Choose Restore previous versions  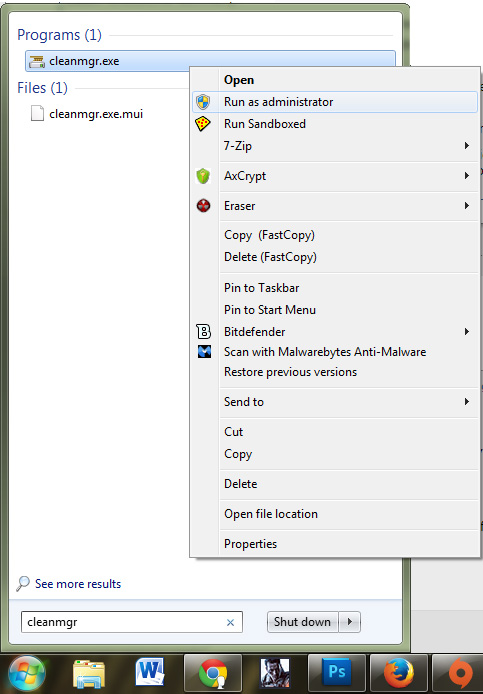(335, 372)
